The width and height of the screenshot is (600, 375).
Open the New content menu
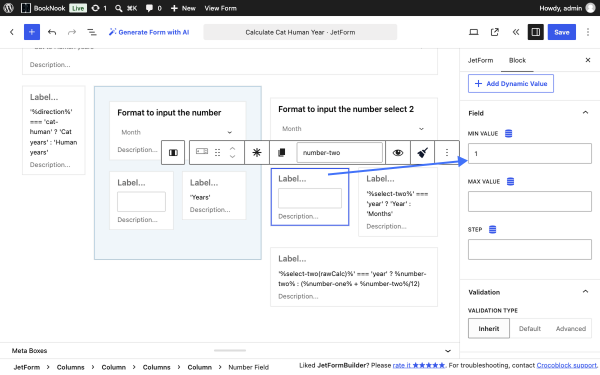click(x=183, y=8)
